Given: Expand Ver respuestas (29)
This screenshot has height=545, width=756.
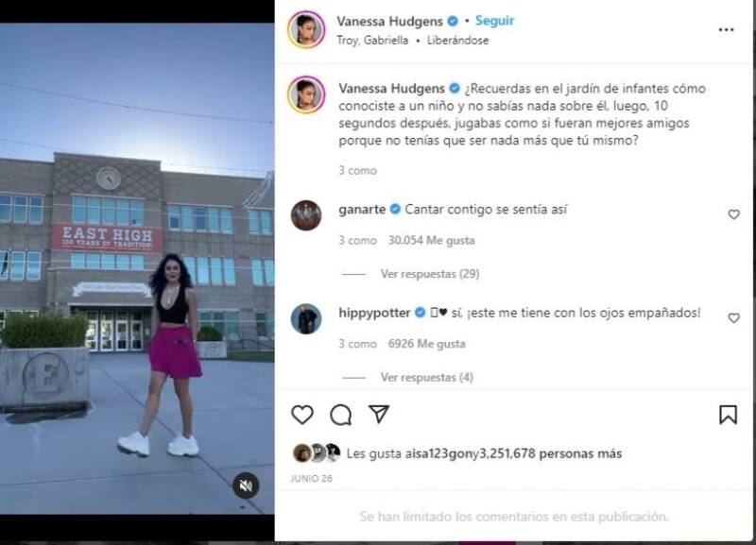Looking at the screenshot, I should coord(430,274).
